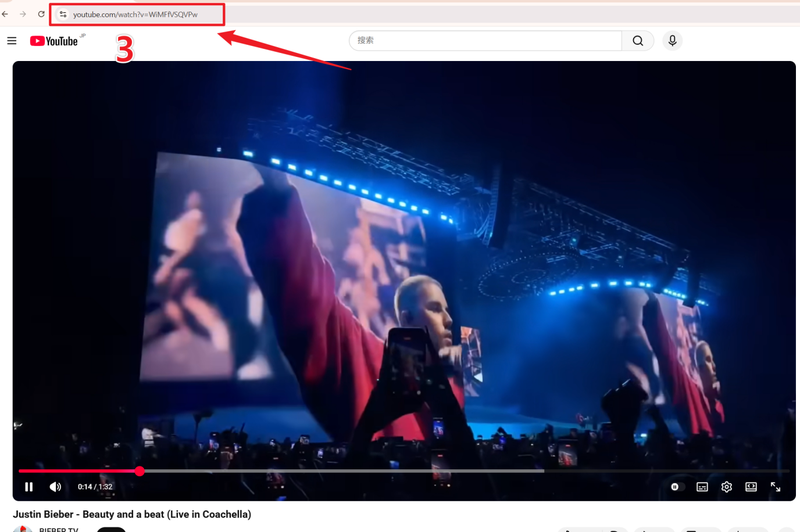Image resolution: width=800 pixels, height=532 pixels.
Task: Switch to theater mode
Action: pyautogui.click(x=751, y=487)
